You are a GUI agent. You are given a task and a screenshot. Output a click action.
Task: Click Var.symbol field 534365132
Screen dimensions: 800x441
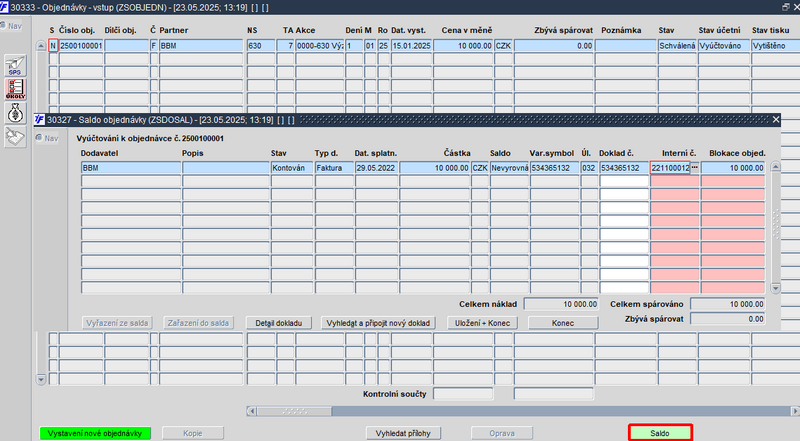tap(555, 167)
